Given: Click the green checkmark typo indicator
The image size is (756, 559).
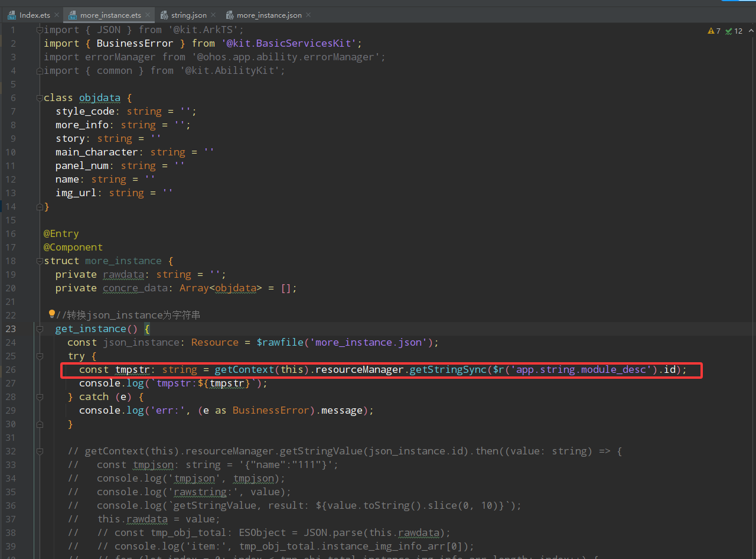Looking at the screenshot, I should coord(729,31).
